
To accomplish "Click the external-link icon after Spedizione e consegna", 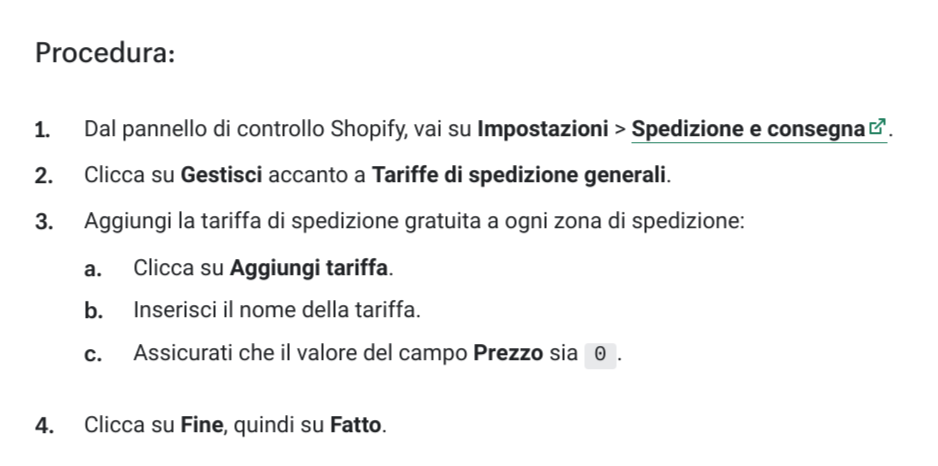I will tap(877, 127).
